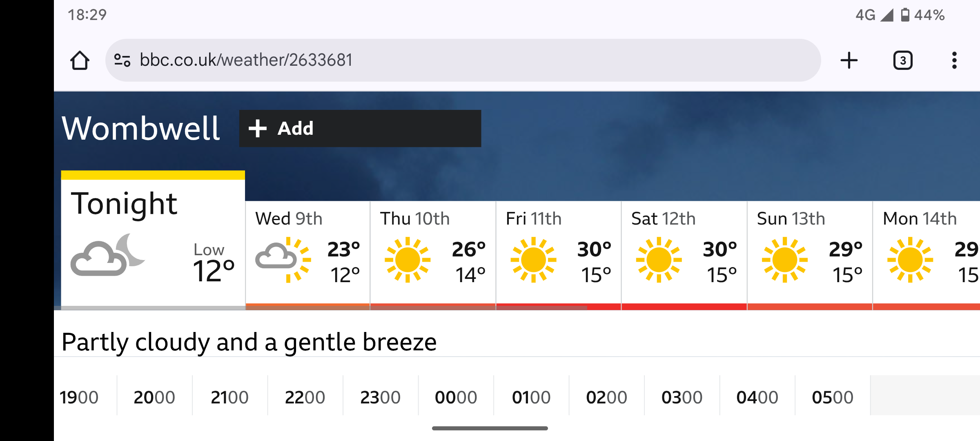Image resolution: width=980 pixels, height=441 pixels.
Task: Click the bbc.co.uk address bar
Action: coord(463,60)
